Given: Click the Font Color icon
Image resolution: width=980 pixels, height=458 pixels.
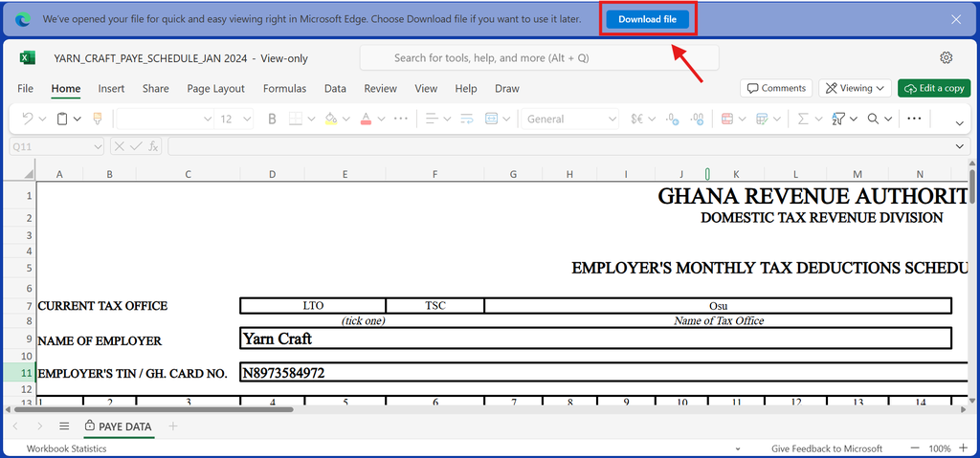Looking at the screenshot, I should [x=367, y=119].
